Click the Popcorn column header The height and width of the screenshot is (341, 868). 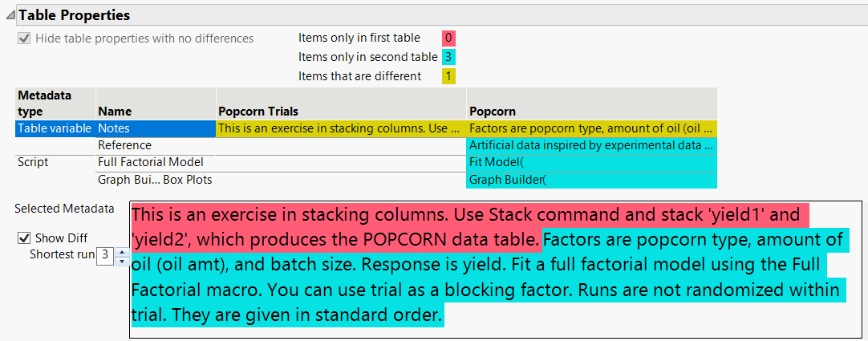click(493, 111)
